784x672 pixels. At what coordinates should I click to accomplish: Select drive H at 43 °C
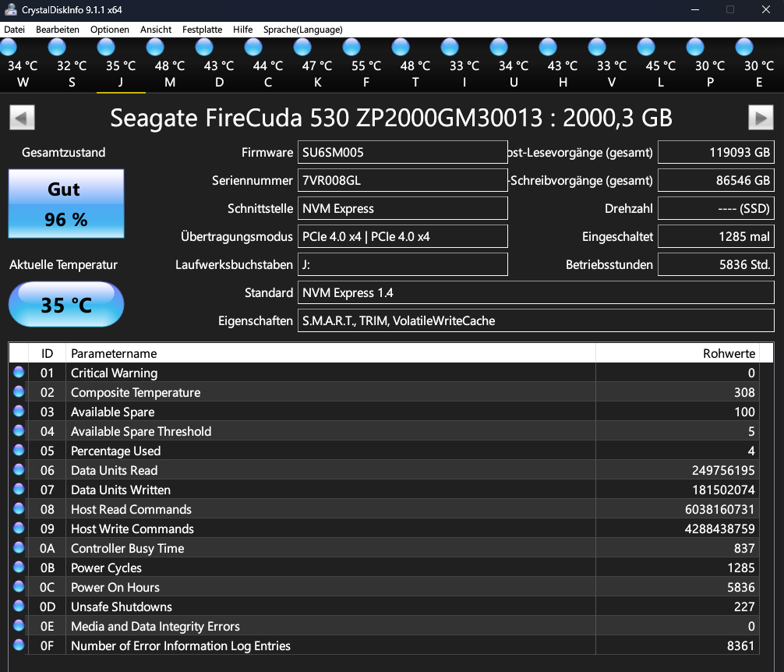pyautogui.click(x=562, y=65)
